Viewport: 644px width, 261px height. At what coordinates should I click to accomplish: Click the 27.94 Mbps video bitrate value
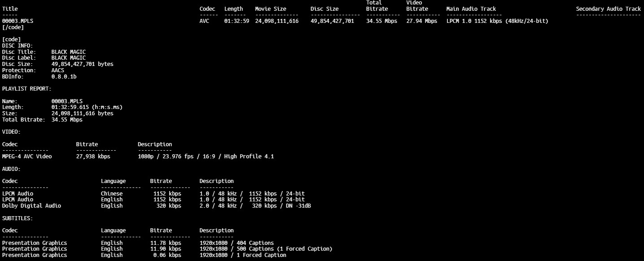[421, 21]
